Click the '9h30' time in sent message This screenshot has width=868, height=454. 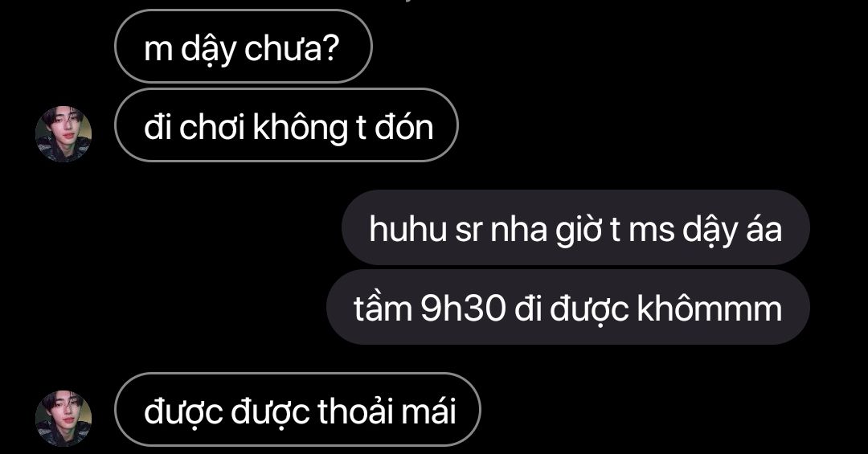(x=464, y=309)
